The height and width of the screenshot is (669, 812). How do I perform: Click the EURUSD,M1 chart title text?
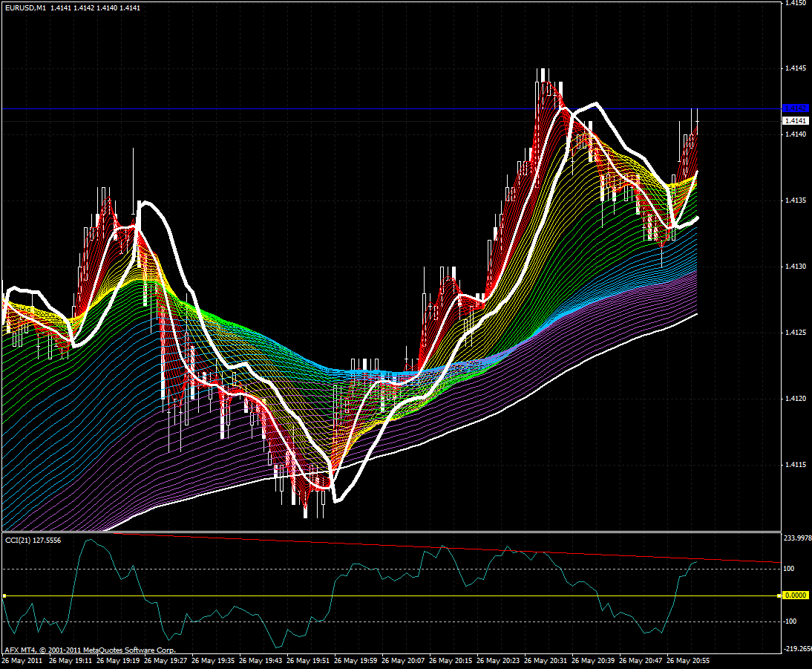25,7
